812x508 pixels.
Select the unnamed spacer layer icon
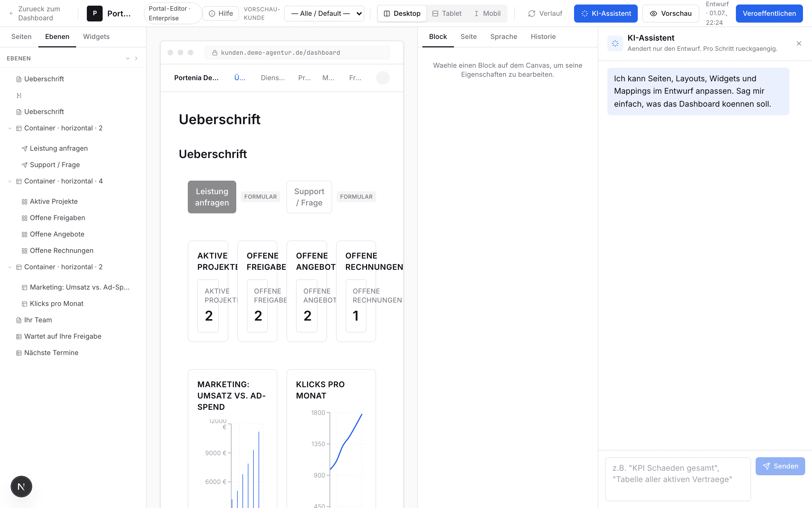pos(19,95)
